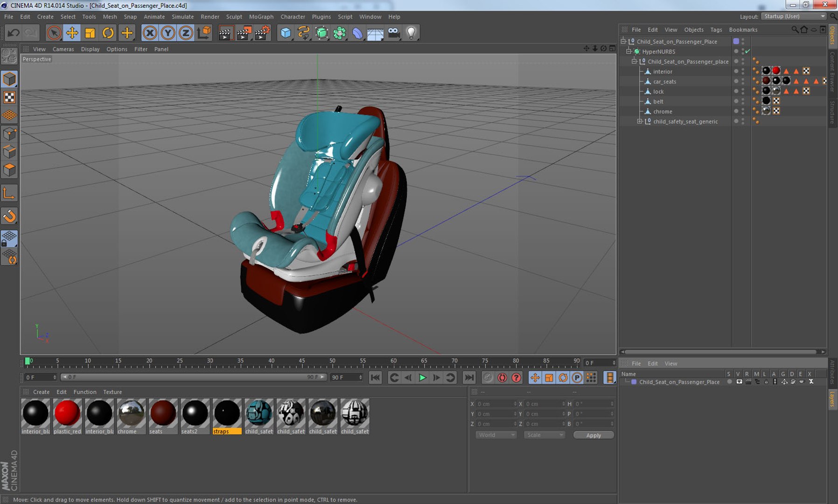This screenshot has width=838, height=504.
Task: Open the World coordinate system dropdown
Action: tap(496, 435)
